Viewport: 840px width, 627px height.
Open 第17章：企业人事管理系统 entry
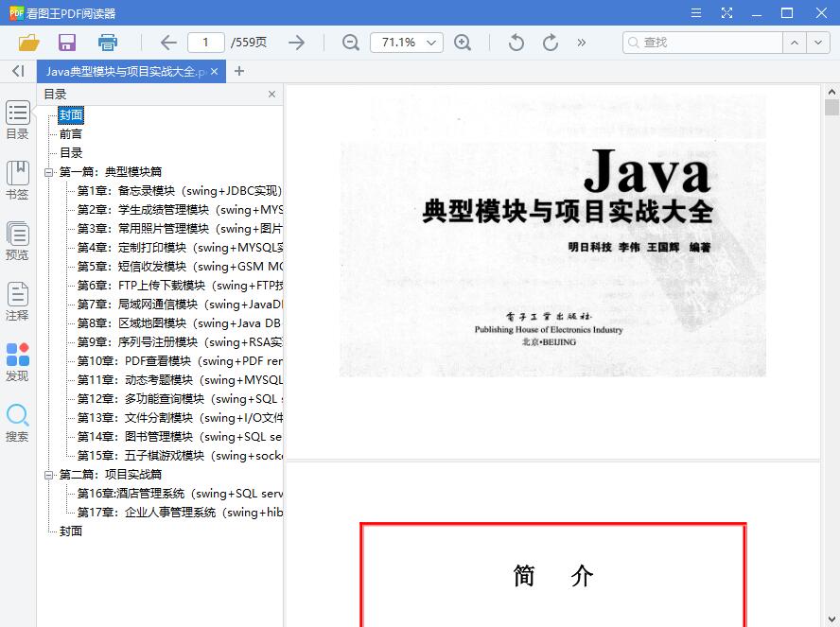180,513
